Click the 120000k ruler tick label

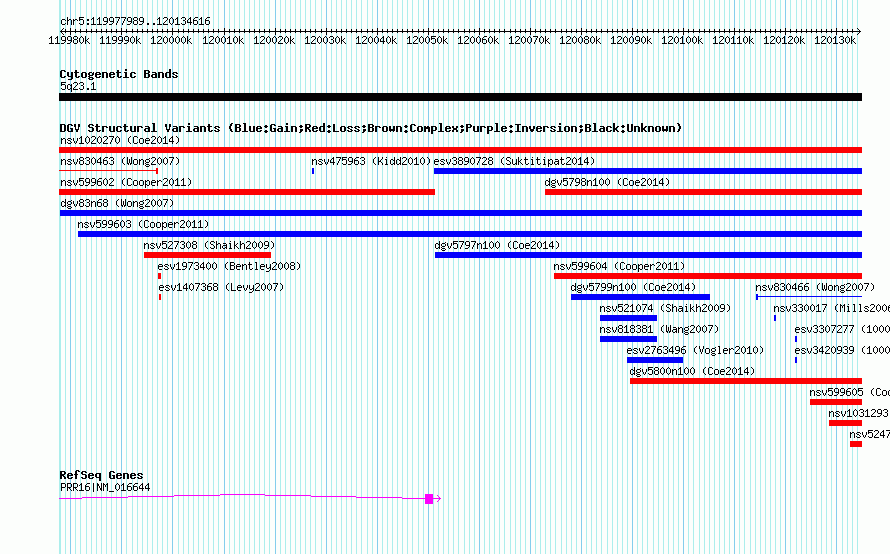(x=171, y=41)
